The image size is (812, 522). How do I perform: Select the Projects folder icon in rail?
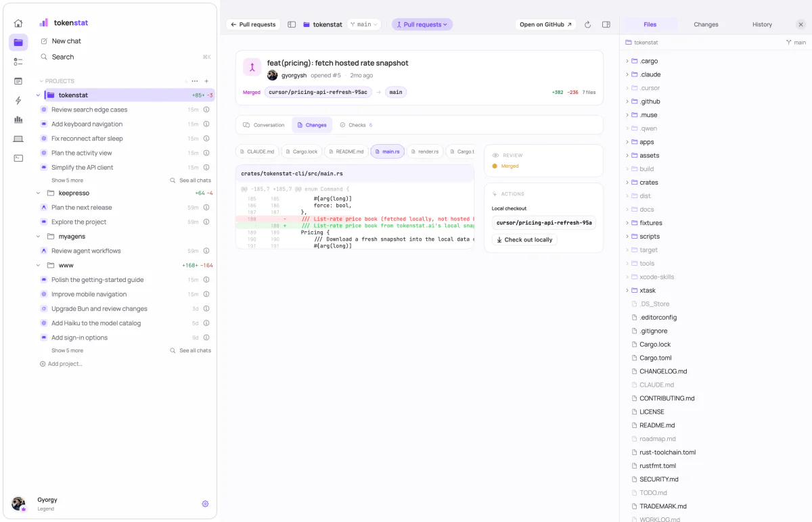point(18,43)
